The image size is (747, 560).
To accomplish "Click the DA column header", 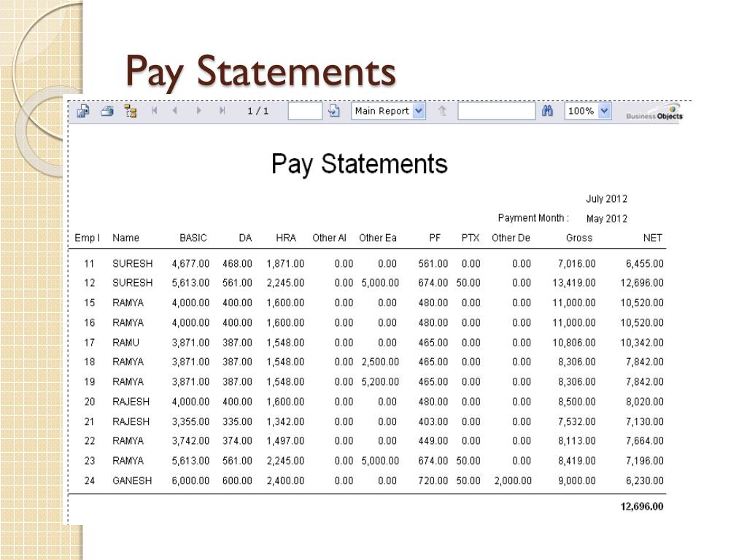I will [x=245, y=238].
